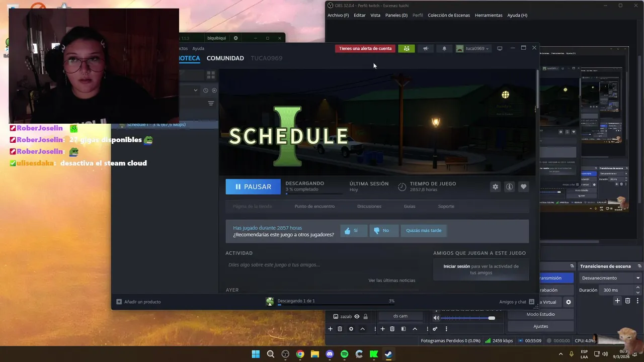Toggle recent activity clock filter
644x362 pixels.
point(205,90)
